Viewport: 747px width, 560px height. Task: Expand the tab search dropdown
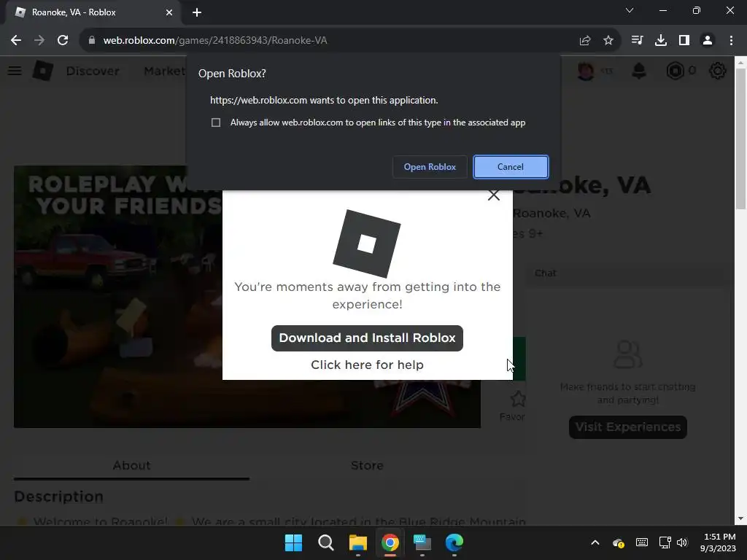pyautogui.click(x=630, y=10)
